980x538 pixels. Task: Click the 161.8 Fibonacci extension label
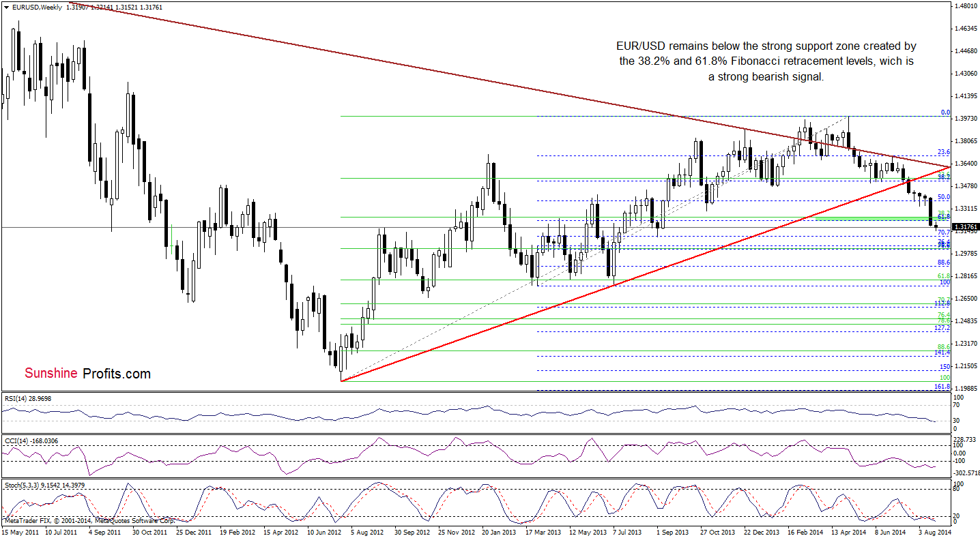942,387
